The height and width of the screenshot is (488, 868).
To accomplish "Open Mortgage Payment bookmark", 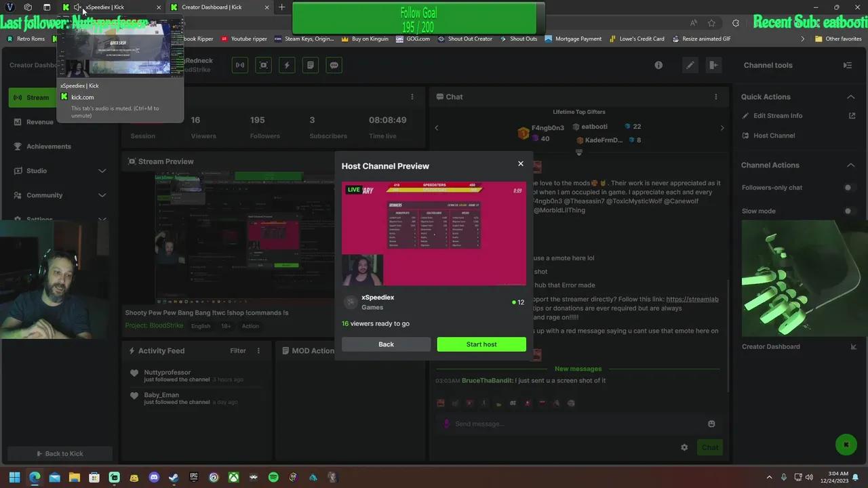I will 573,39.
